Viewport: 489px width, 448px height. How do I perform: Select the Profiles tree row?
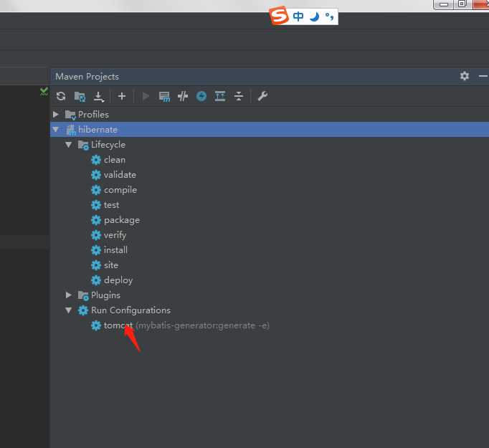coord(270,115)
